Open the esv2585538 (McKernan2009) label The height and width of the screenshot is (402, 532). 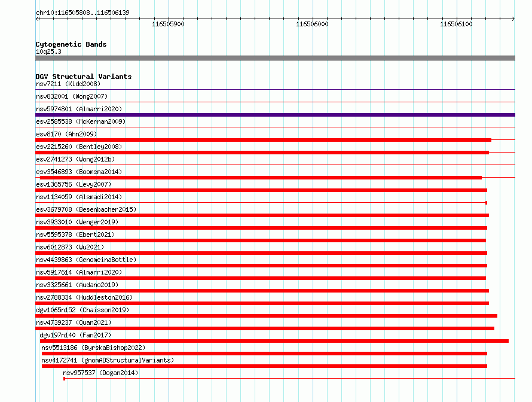pyautogui.click(x=81, y=121)
